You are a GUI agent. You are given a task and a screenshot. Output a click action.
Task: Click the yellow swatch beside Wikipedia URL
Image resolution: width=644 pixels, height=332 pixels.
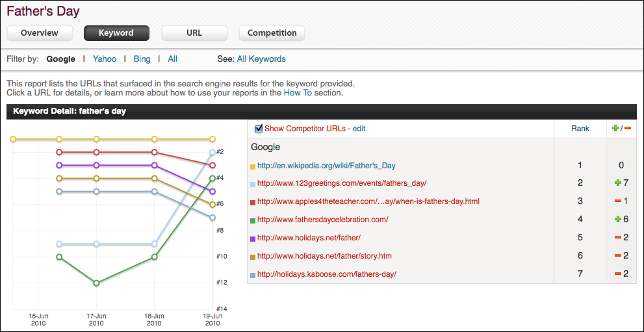pos(253,166)
